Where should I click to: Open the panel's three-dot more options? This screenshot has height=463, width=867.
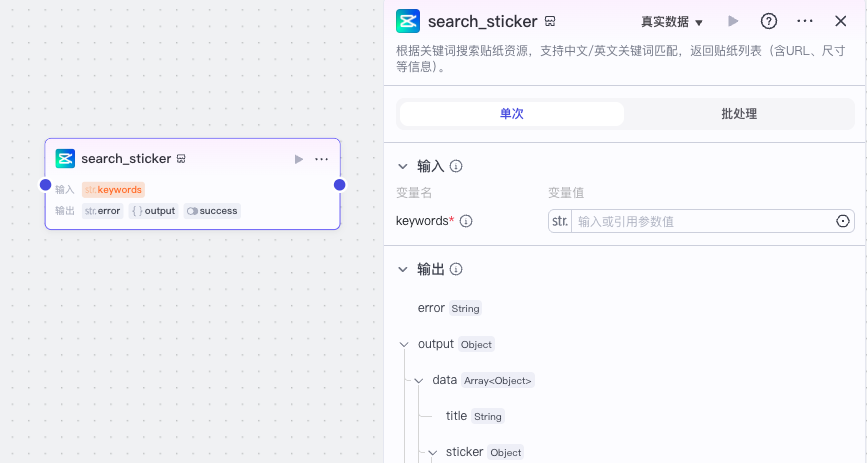pyautogui.click(x=805, y=22)
